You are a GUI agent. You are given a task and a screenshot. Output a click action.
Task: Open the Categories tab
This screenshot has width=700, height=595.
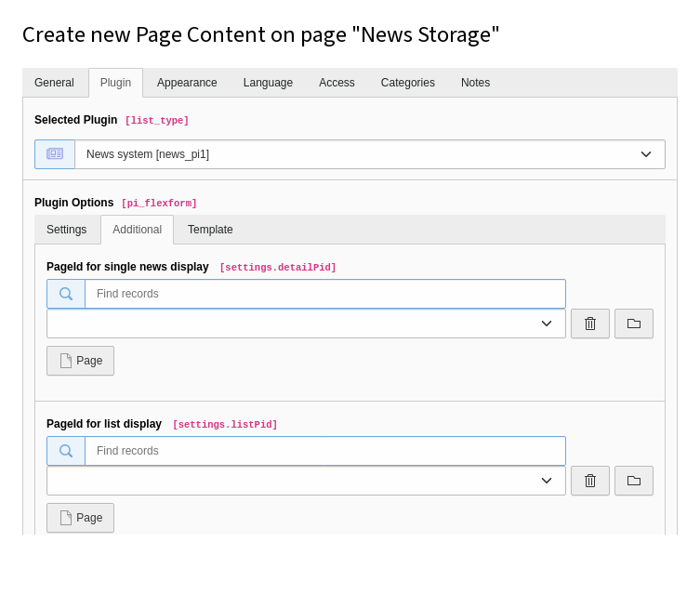click(x=407, y=83)
